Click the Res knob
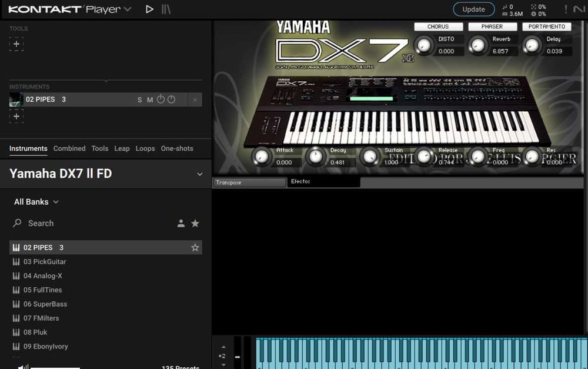588x369 pixels. point(532,157)
